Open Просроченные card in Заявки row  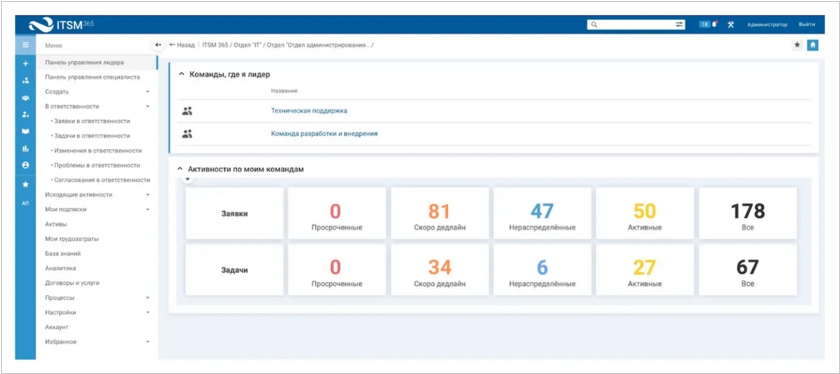[x=337, y=213]
